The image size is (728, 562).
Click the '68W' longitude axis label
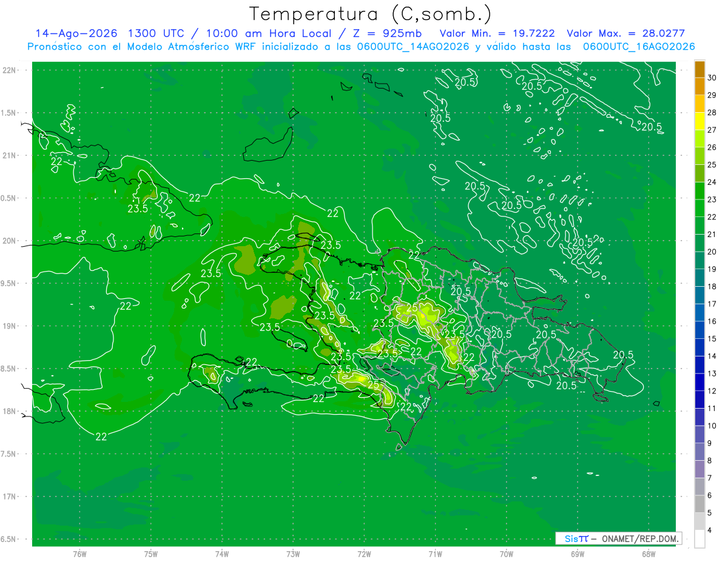(x=649, y=554)
